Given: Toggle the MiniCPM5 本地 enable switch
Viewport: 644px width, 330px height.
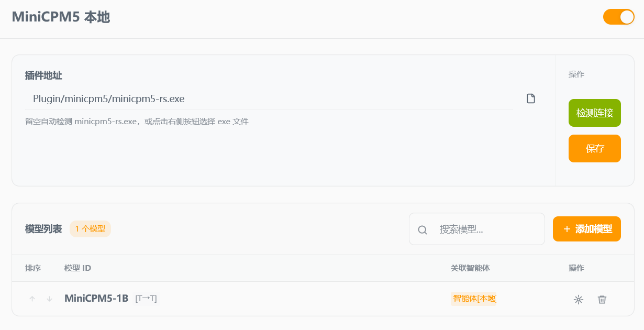Looking at the screenshot, I should tap(618, 17).
